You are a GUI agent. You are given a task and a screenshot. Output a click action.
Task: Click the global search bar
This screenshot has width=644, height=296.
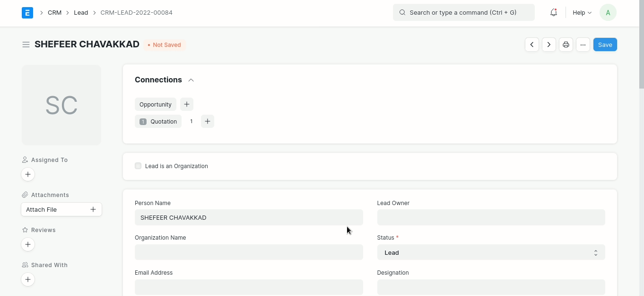[463, 12]
